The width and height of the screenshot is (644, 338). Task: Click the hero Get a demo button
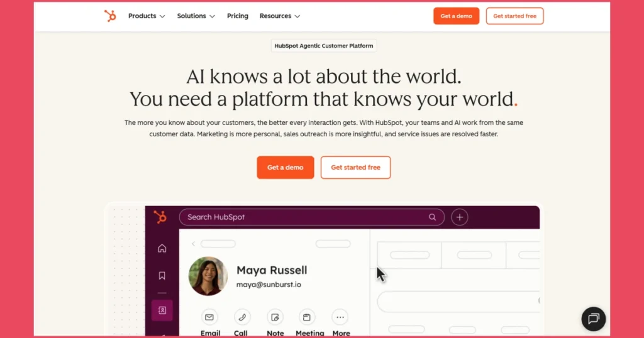[x=286, y=167]
